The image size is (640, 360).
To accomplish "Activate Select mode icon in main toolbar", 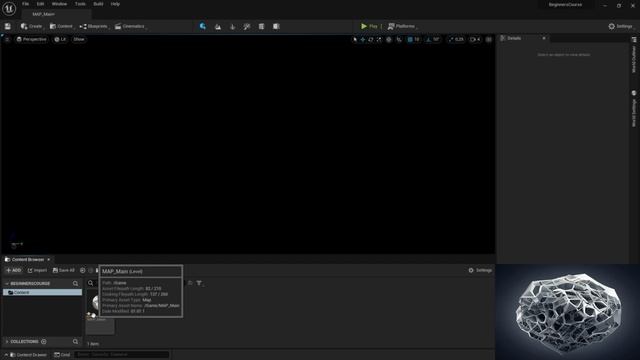I will [202, 26].
